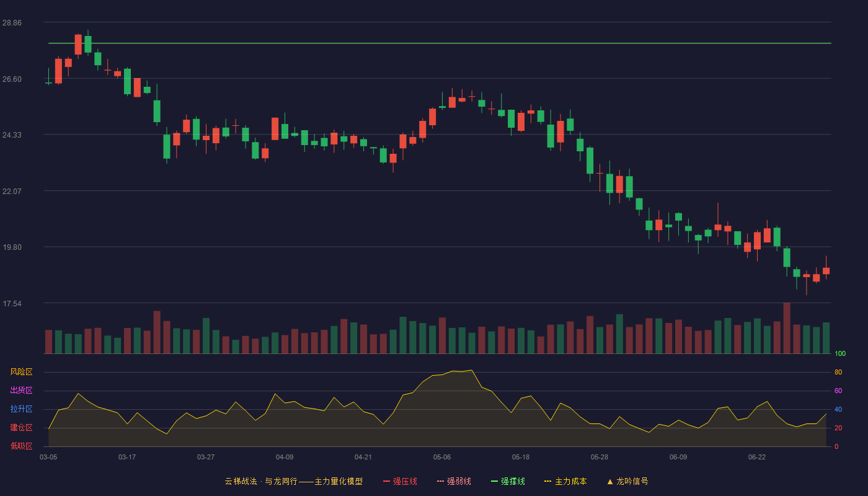Click the 40 indicator axis value
The width and height of the screenshot is (868, 496).
(838, 410)
